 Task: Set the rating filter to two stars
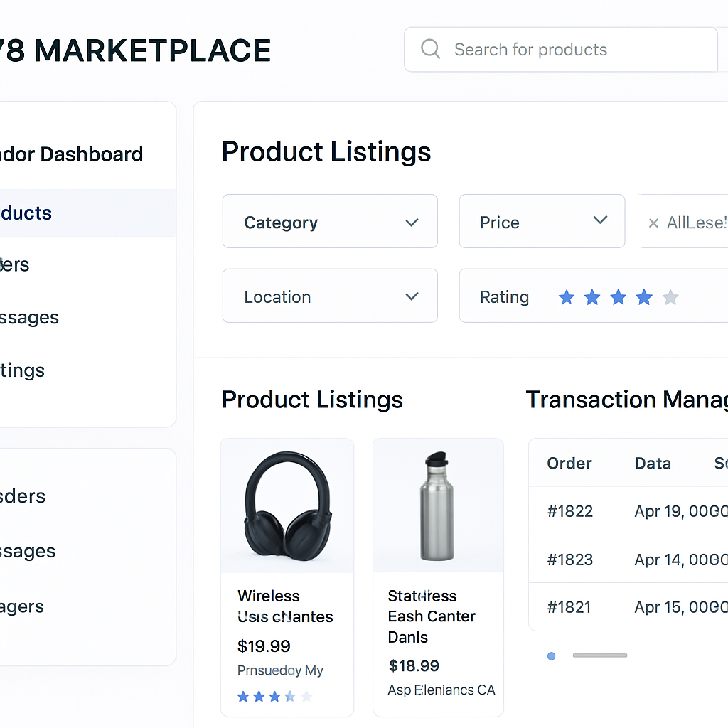[592, 297]
